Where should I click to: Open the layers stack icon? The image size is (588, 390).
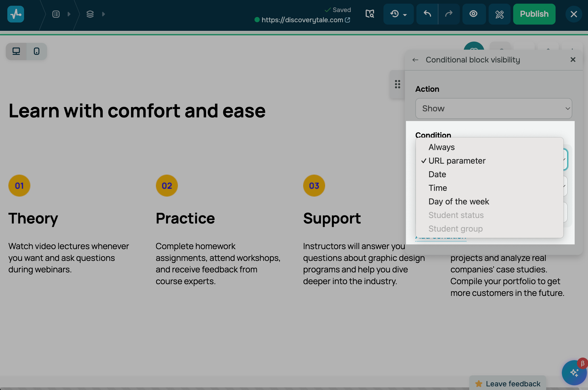click(90, 14)
